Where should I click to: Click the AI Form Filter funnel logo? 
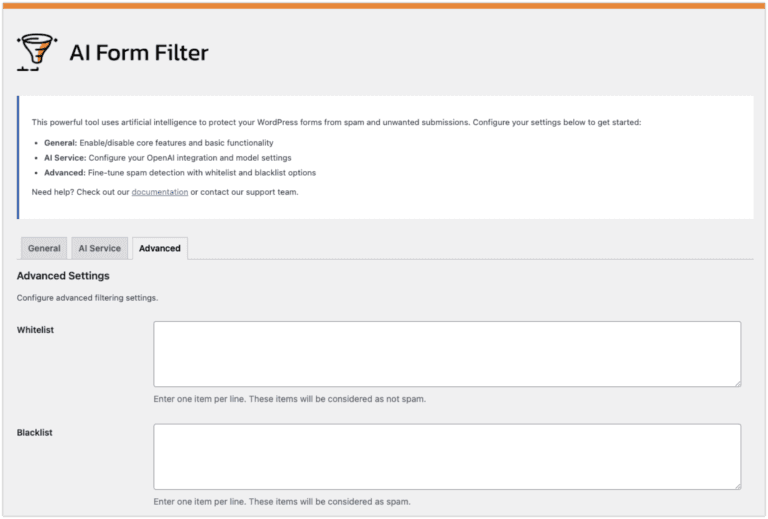click(x=37, y=52)
